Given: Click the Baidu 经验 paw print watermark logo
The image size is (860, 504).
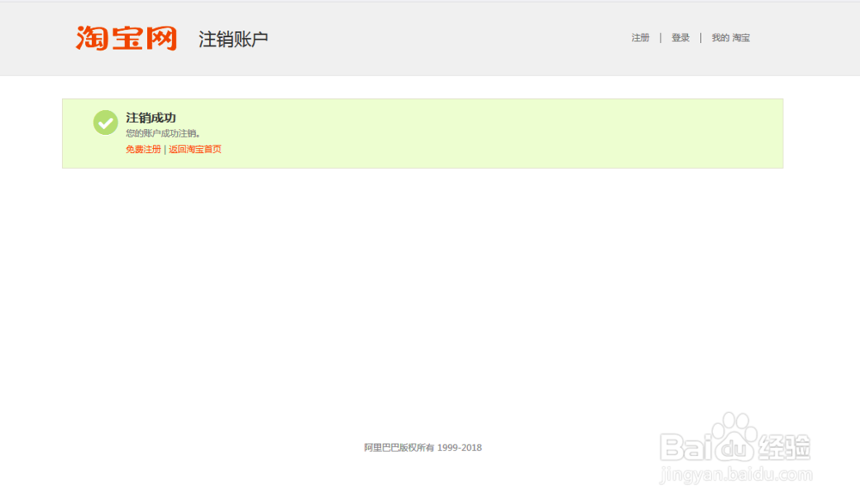Looking at the screenshot, I should click(736, 439).
